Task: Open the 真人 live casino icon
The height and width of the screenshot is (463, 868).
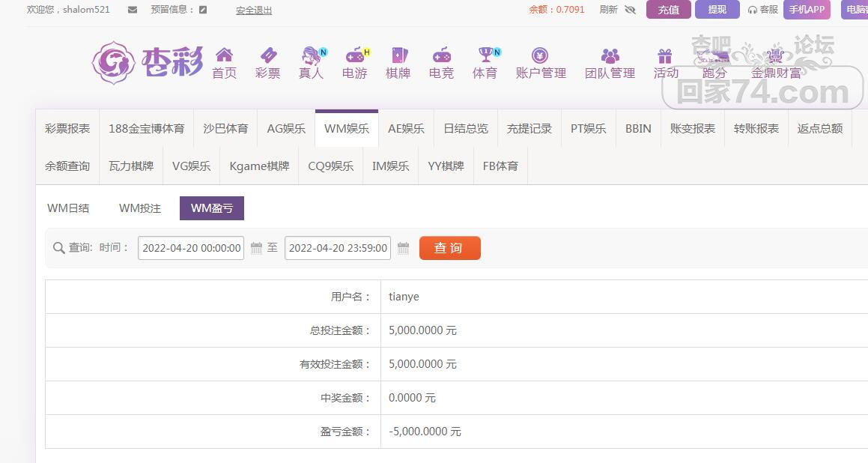Action: click(x=311, y=55)
